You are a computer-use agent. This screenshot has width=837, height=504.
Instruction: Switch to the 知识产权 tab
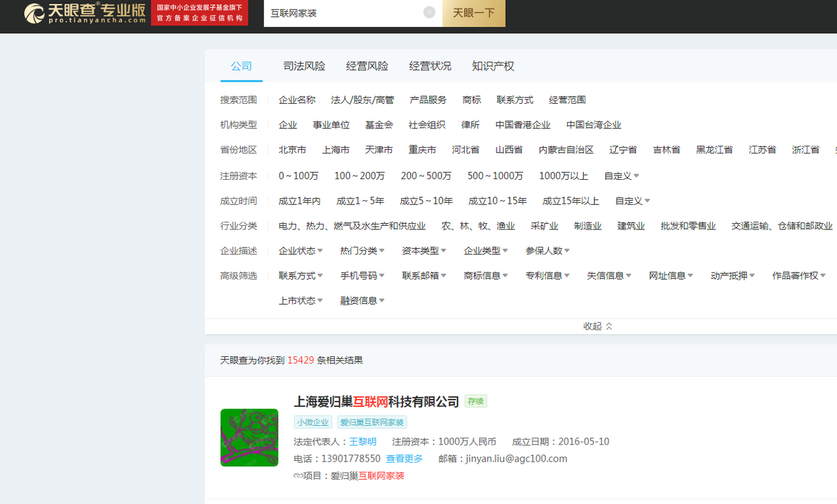tap(493, 66)
